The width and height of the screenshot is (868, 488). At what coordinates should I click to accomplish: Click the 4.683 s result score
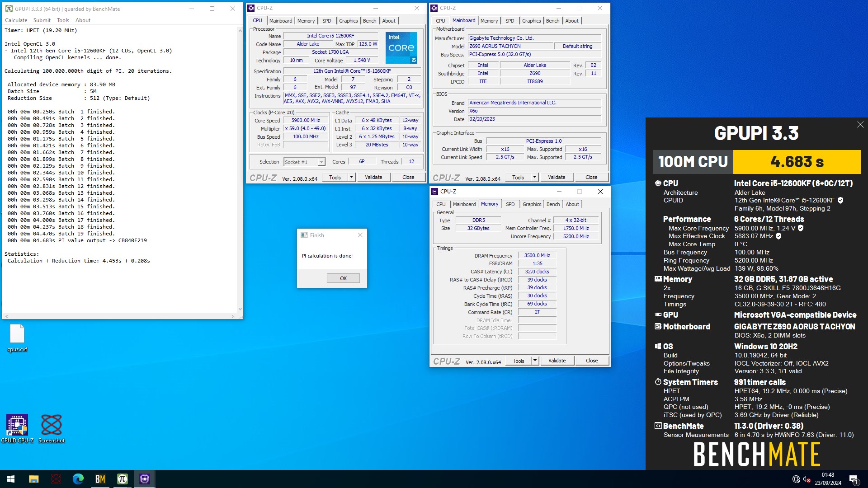coord(797,162)
